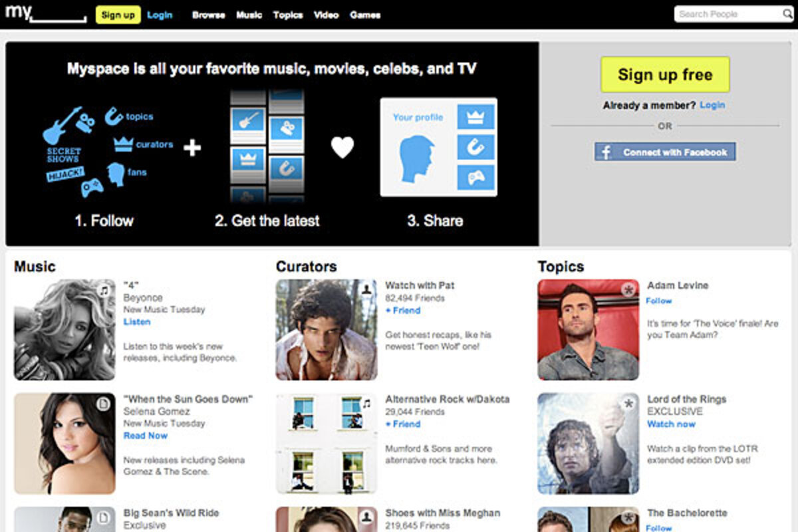Click the magnet icon beside topics
This screenshot has width=798, height=532.
coord(113,117)
